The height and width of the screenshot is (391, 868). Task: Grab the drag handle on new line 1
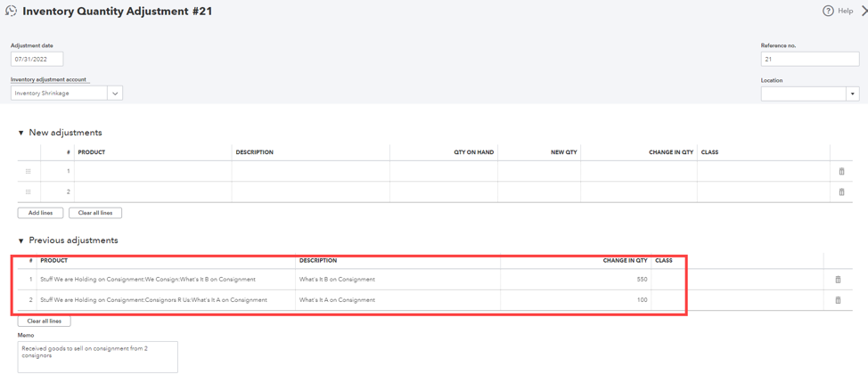[x=29, y=172]
